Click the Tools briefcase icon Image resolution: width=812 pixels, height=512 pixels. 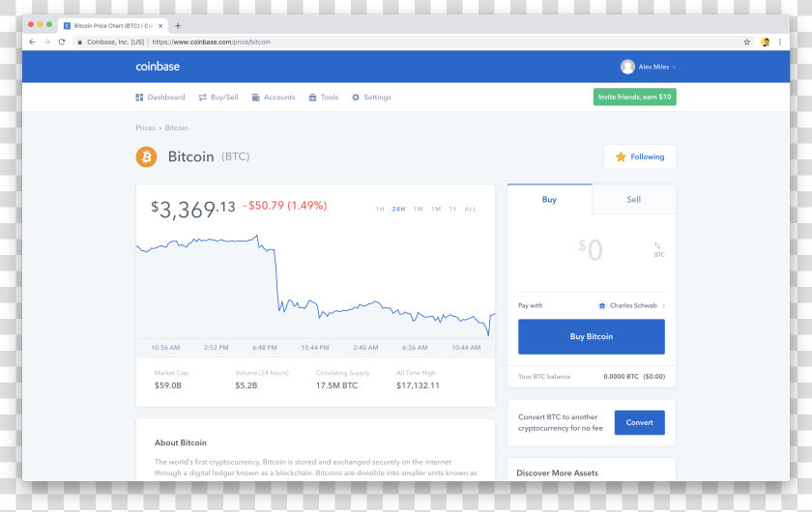(x=313, y=98)
